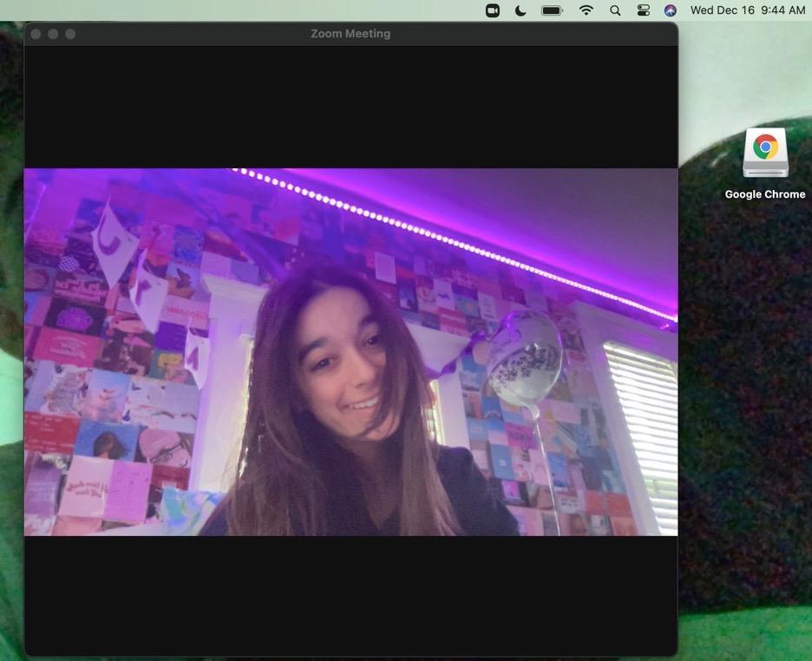This screenshot has width=812, height=661.
Task: Check the battery status icon
Action: point(552,10)
